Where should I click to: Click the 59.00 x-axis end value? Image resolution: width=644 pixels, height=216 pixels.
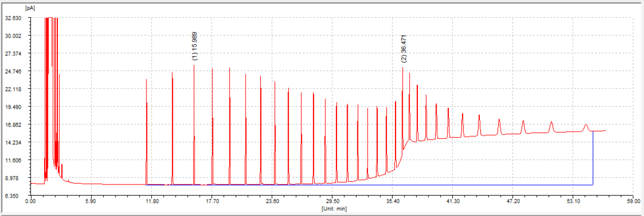click(x=632, y=202)
